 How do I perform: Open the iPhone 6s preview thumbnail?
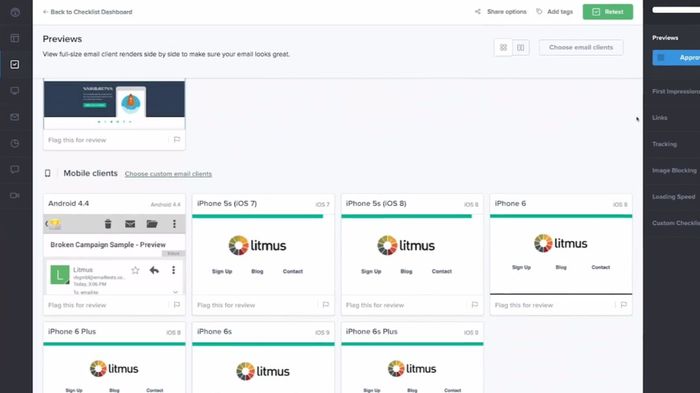coord(263,368)
